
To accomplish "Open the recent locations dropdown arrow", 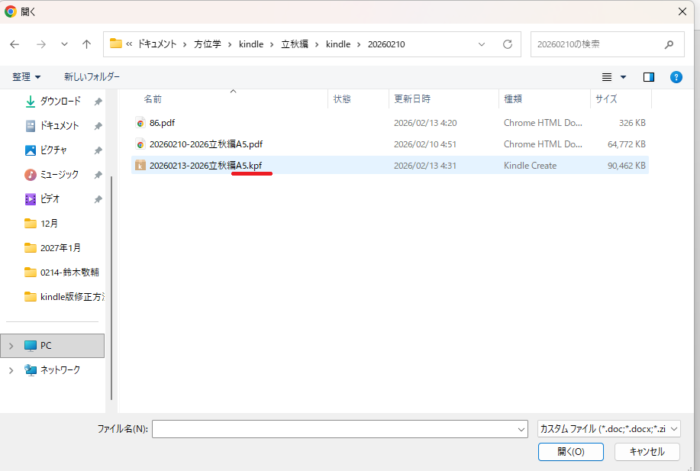I will point(64,44).
